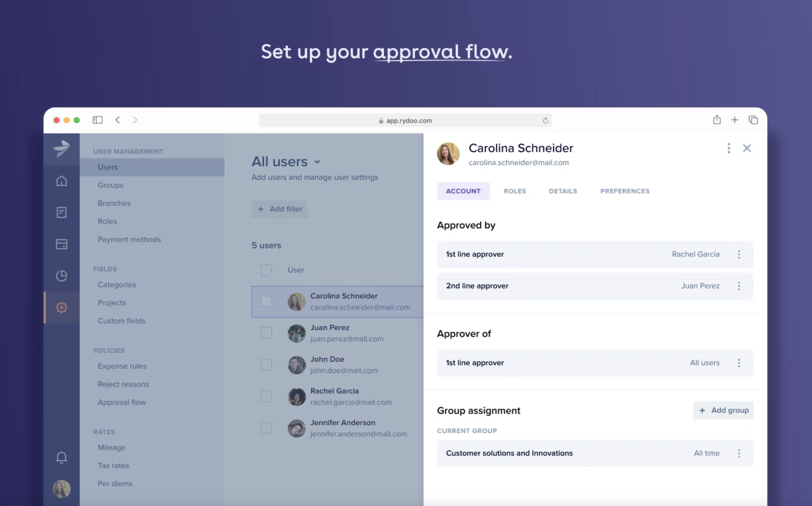Viewport: 812px width, 506px height.
Task: Click the Add group button
Action: pos(723,410)
